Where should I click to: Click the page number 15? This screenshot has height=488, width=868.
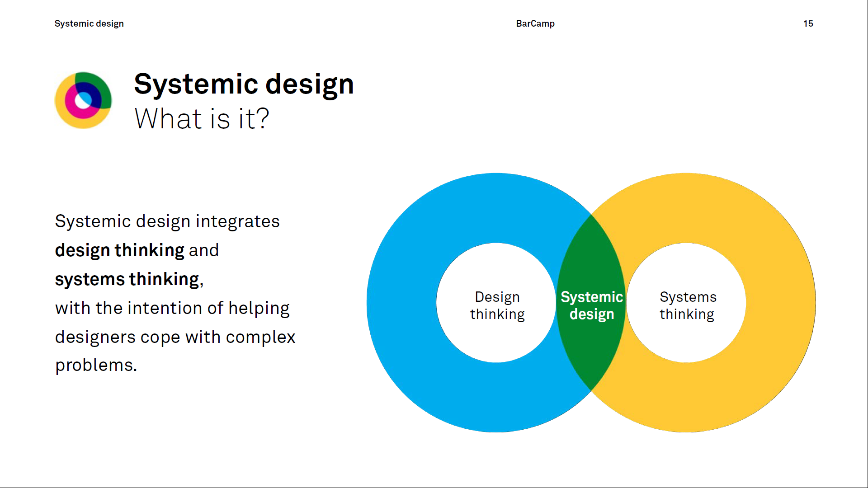coord(808,23)
